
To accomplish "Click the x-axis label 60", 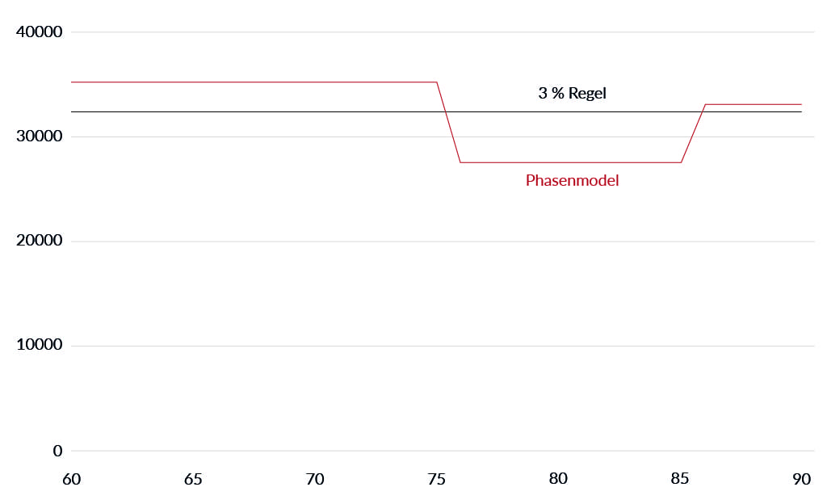I will pos(72,479).
